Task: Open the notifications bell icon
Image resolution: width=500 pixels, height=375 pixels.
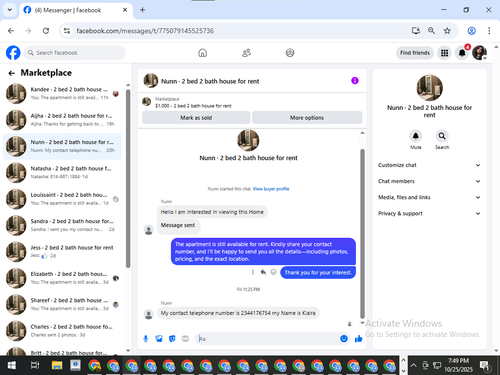Action: 462,53
